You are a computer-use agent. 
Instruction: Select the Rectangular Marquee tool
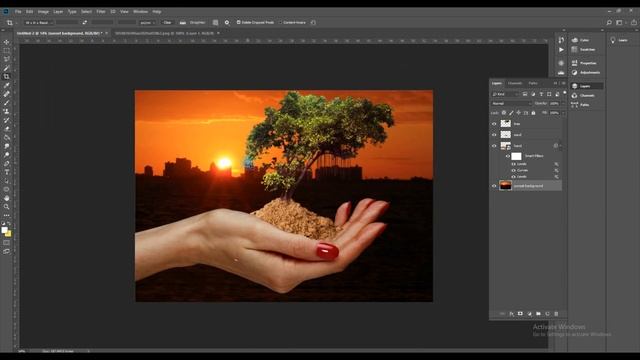[7, 51]
